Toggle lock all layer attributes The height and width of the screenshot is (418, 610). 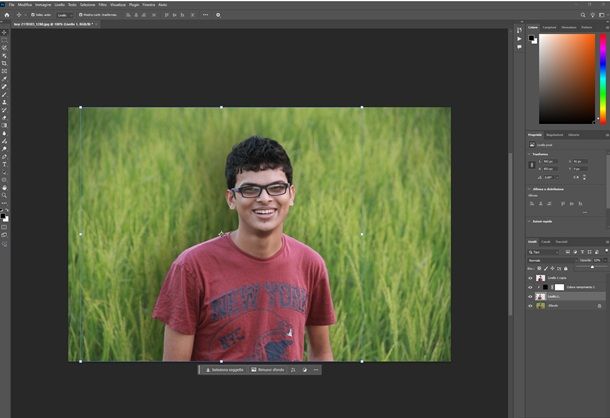[x=566, y=269]
